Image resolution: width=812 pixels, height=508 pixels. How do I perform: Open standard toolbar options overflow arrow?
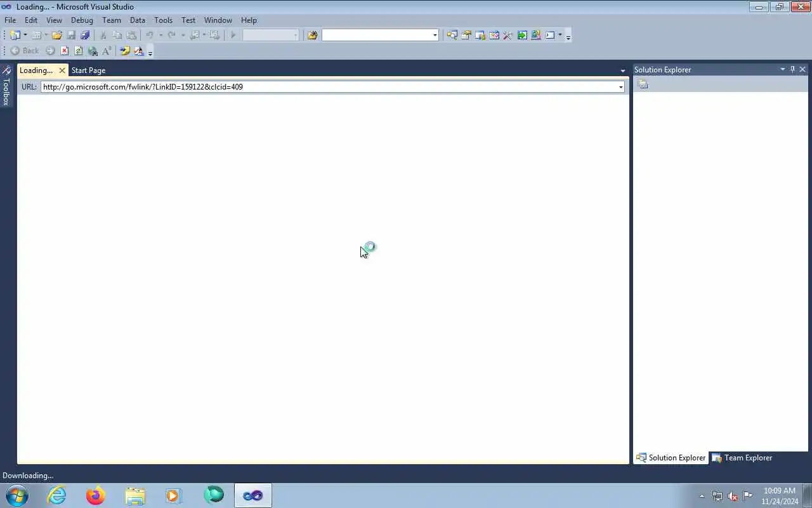tap(568, 36)
